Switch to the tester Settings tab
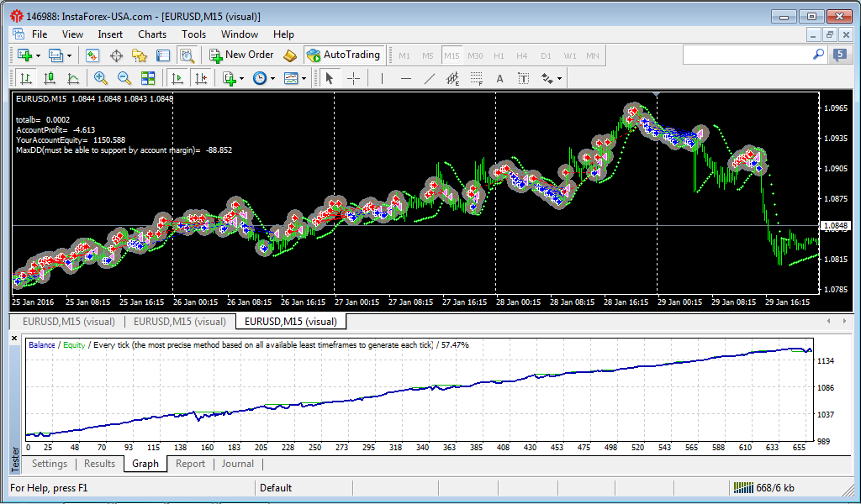This screenshot has height=504, width=861. click(50, 464)
